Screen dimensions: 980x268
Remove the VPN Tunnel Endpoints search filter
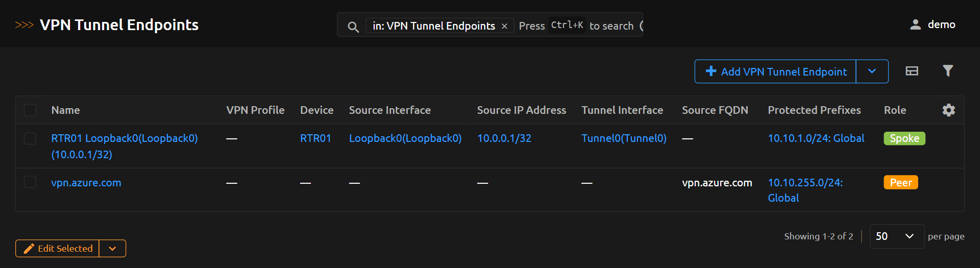(x=504, y=26)
